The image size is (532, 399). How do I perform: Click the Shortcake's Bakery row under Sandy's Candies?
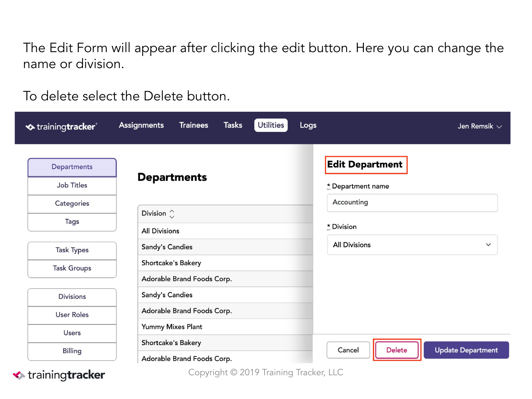click(225, 263)
